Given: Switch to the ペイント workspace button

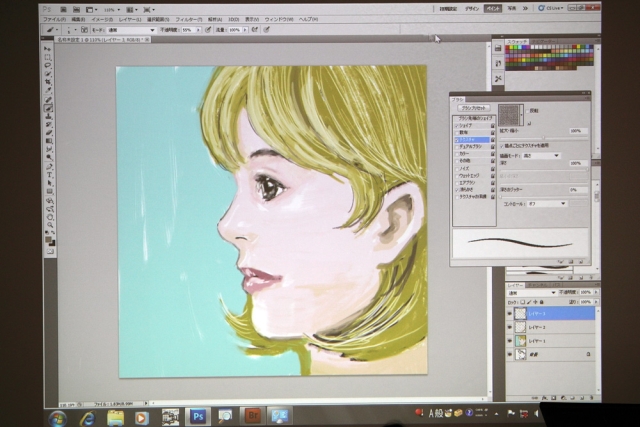Looking at the screenshot, I should [x=493, y=9].
